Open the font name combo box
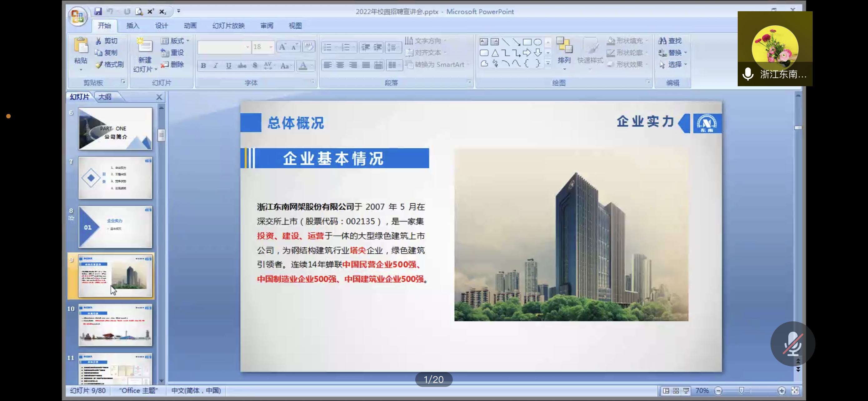This screenshot has height=401, width=868. click(x=224, y=47)
